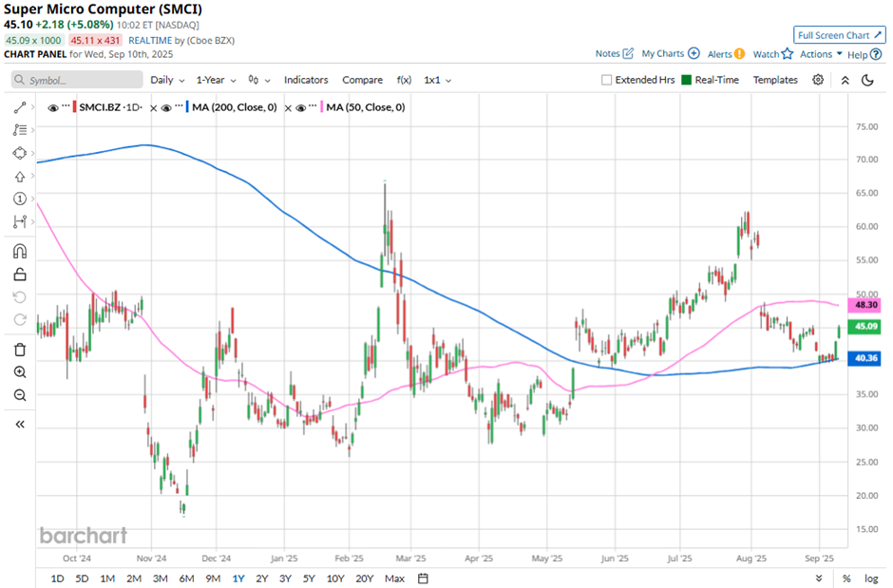Open the Compare menu
This screenshot has height=588, width=893.
point(362,80)
